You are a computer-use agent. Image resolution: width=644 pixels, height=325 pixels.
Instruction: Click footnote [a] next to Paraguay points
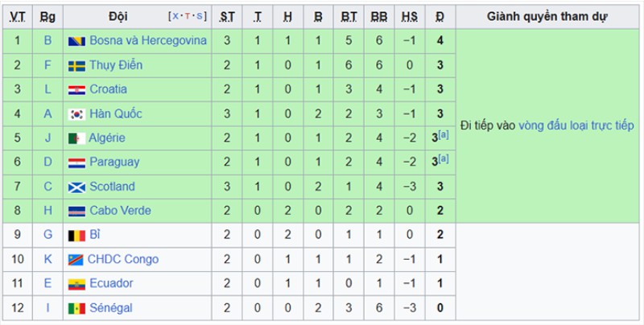(444, 158)
